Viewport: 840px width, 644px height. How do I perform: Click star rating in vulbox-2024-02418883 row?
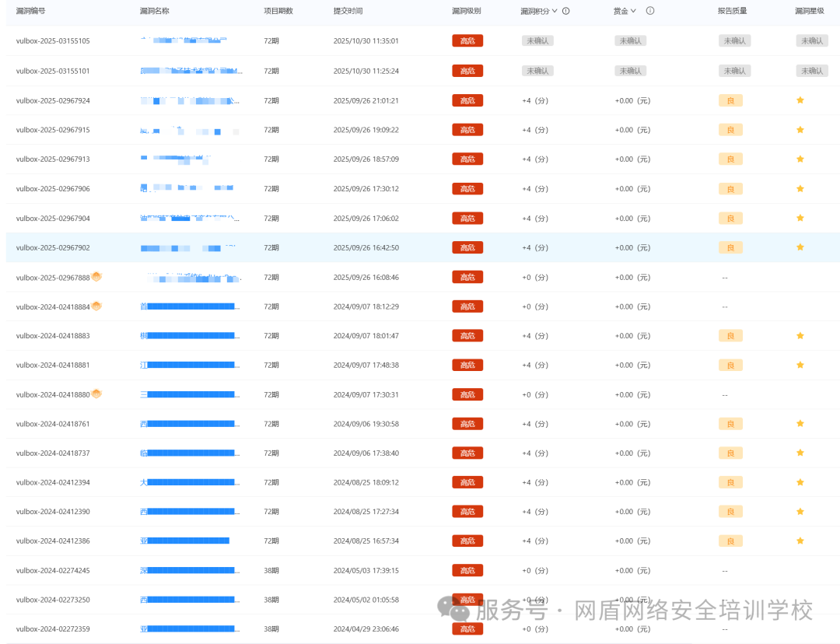[x=800, y=336]
